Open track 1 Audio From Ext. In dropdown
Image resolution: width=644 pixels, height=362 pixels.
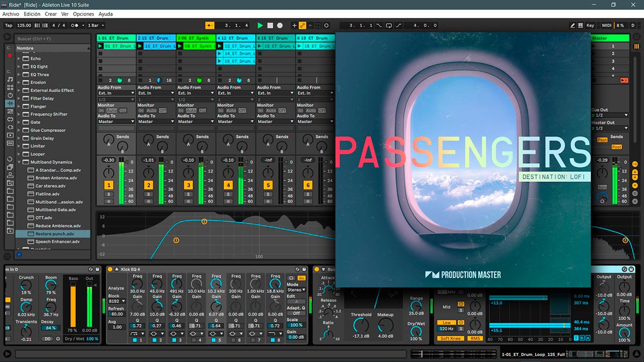click(116, 93)
